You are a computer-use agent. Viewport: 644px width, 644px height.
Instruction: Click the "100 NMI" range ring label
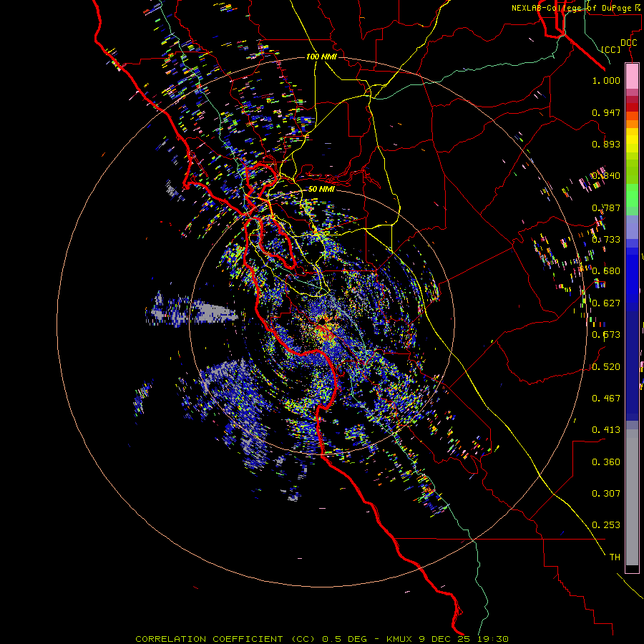tap(321, 57)
